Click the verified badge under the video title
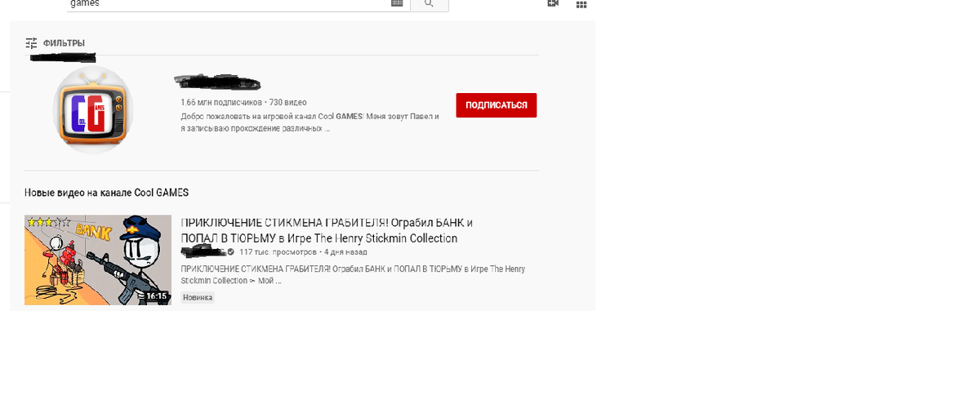Viewport: 980px width, 404px height. (230, 252)
